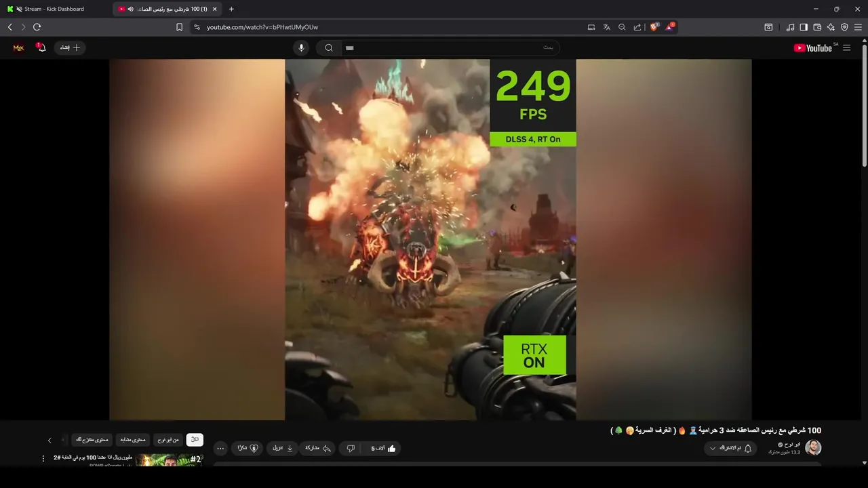
Task: Open the channel avatar next to title
Action: 813,447
